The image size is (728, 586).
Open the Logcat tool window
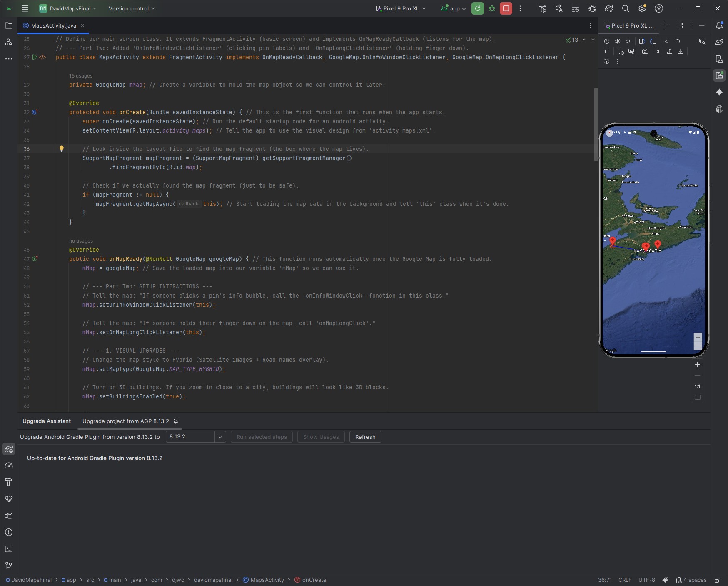pyautogui.click(x=9, y=516)
